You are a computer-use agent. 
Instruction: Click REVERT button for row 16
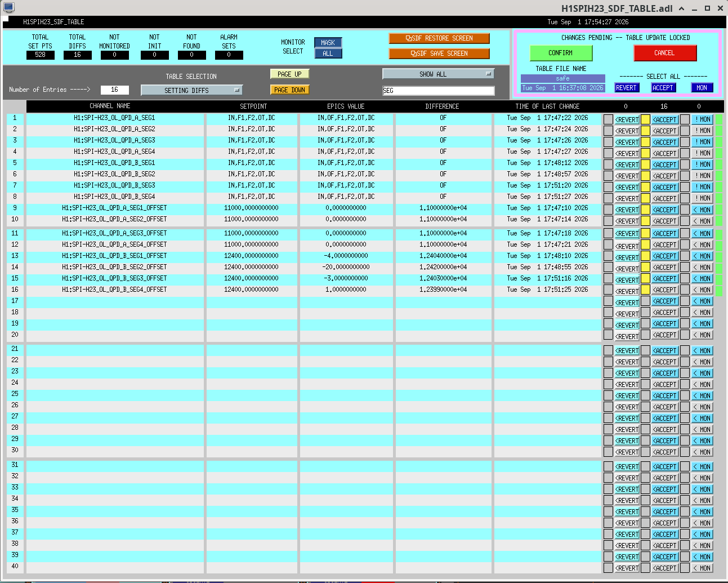coord(627,291)
